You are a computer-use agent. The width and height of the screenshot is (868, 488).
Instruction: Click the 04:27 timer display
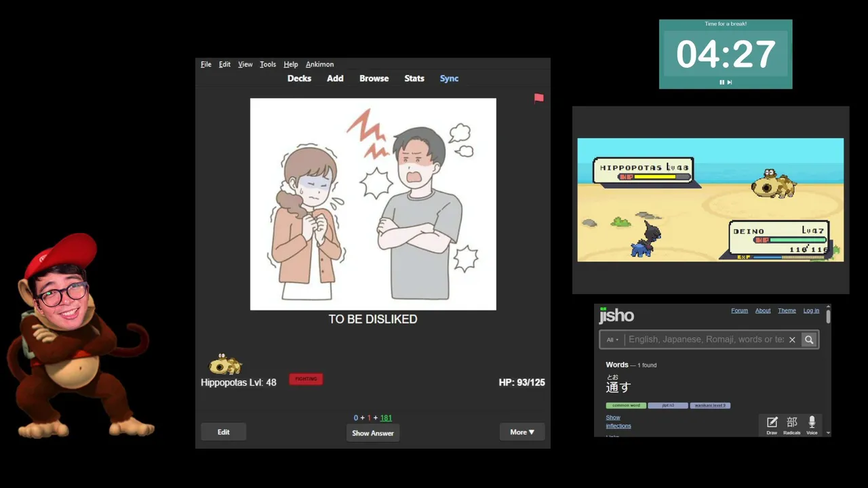(726, 54)
